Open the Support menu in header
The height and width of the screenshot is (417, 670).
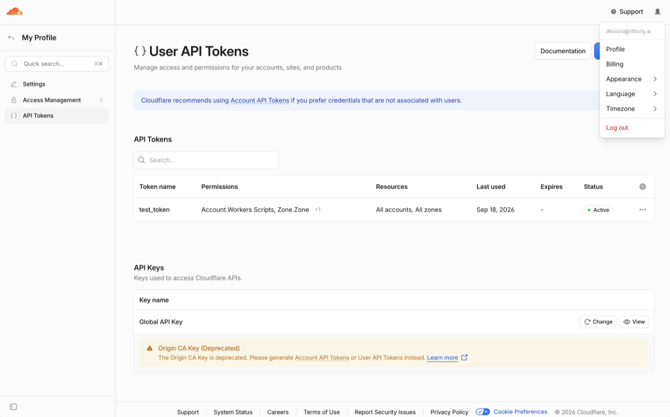tap(626, 12)
